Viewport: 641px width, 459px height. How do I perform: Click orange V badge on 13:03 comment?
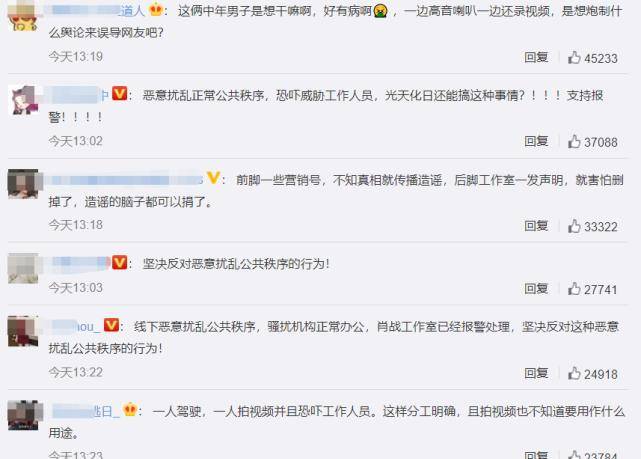(119, 262)
